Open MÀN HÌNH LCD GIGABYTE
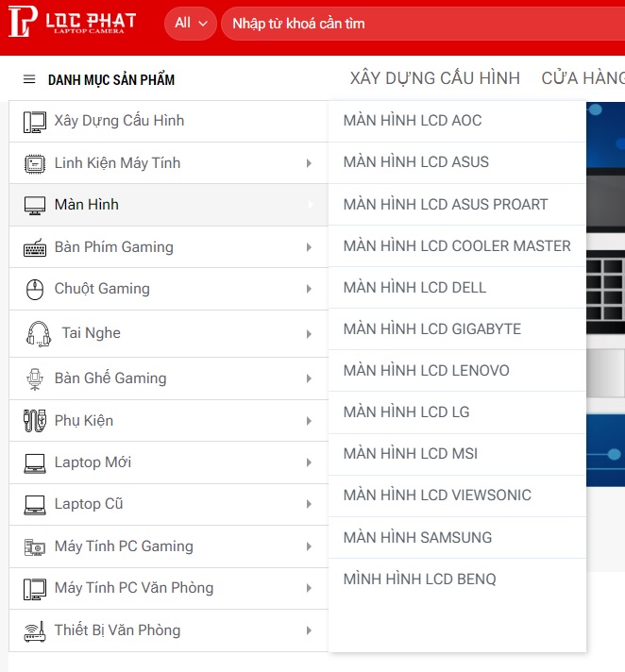 (457, 329)
